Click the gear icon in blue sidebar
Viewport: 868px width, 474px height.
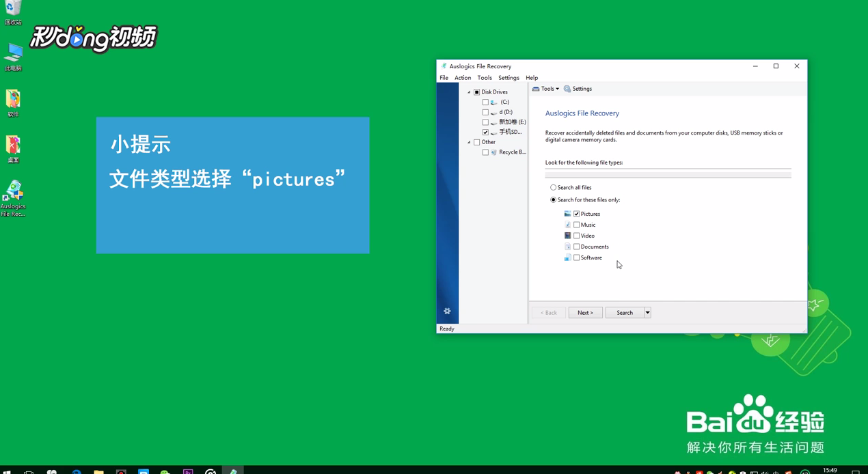click(x=447, y=311)
